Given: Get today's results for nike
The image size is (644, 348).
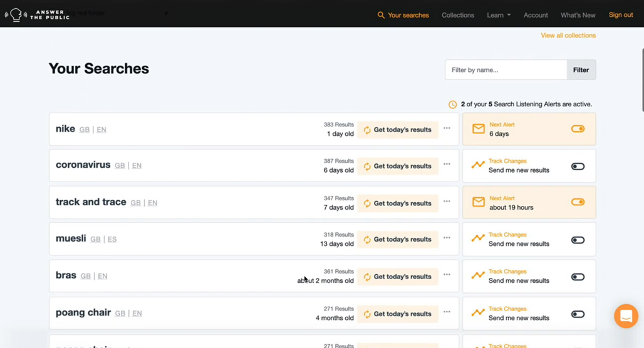Looking at the screenshot, I should coord(398,130).
